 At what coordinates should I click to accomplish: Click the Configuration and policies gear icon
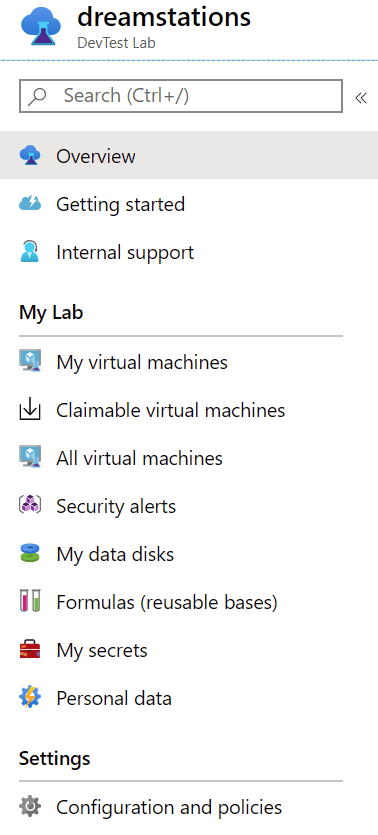30,807
